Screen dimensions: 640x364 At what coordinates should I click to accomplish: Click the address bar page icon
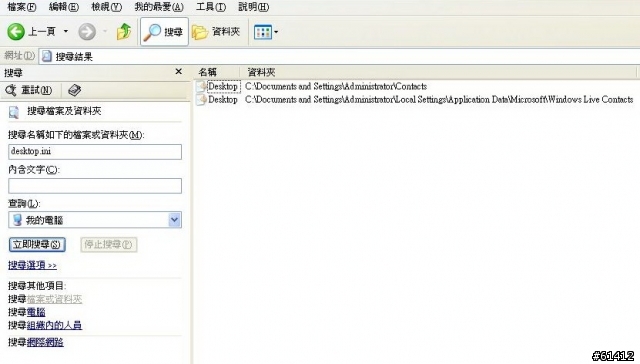point(47,56)
